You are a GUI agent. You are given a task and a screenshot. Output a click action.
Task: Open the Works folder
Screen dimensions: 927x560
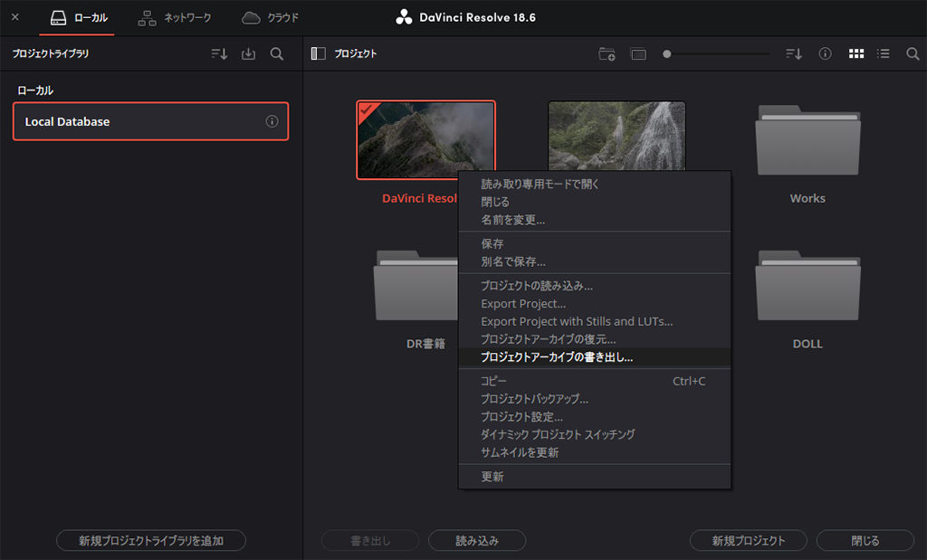click(808, 140)
